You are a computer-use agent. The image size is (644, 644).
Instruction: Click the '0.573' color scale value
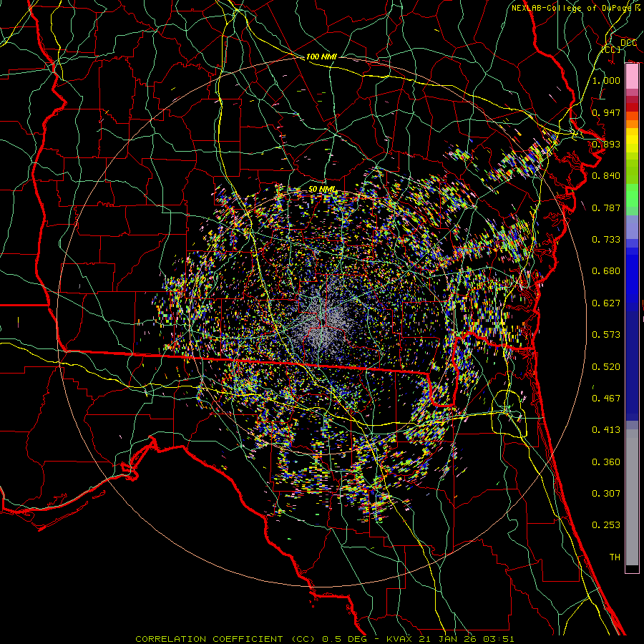[606, 335]
